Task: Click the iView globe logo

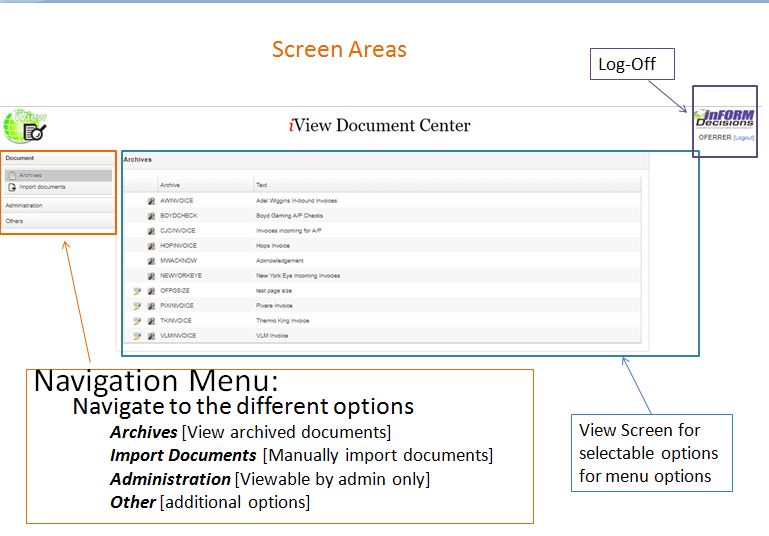Action: [23, 125]
